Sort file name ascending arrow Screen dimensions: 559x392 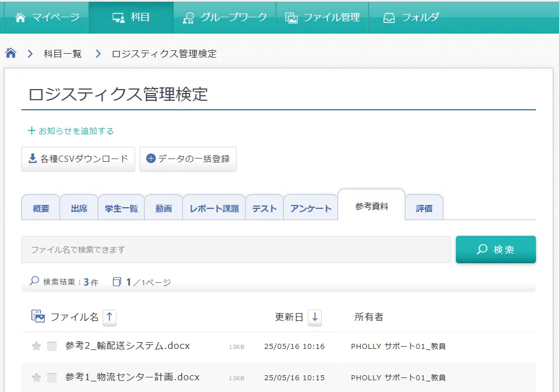pos(110,317)
